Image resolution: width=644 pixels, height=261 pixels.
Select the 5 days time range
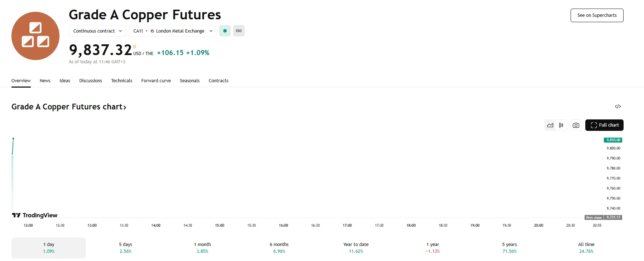click(x=125, y=248)
